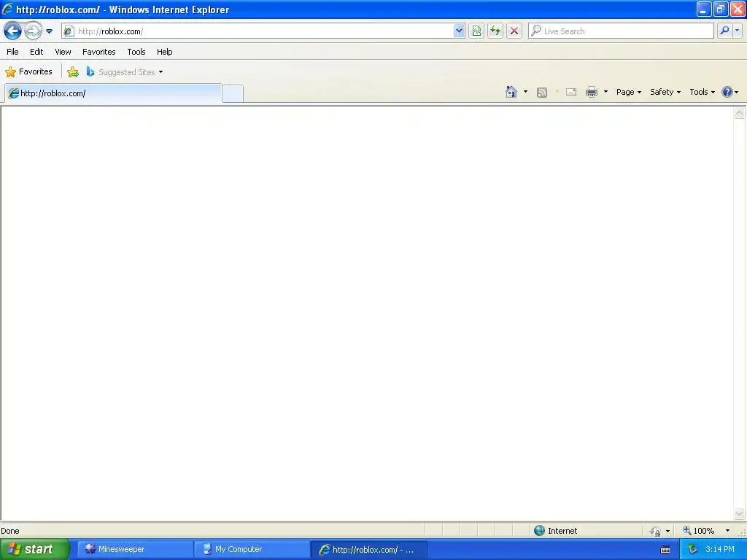Viewport: 747px width, 560px height.
Task: Open the Help menu
Action: point(164,52)
